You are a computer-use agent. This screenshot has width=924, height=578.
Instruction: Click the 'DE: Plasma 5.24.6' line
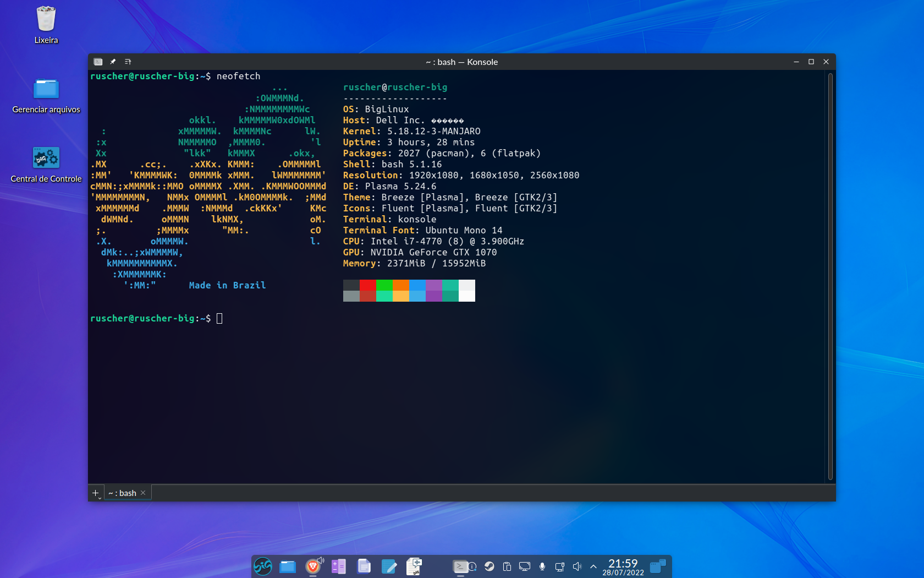(x=390, y=186)
